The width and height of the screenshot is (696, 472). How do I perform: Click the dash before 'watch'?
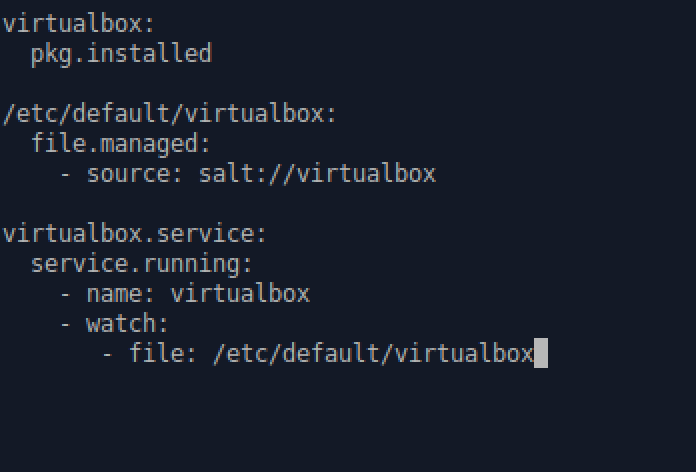pos(65,323)
